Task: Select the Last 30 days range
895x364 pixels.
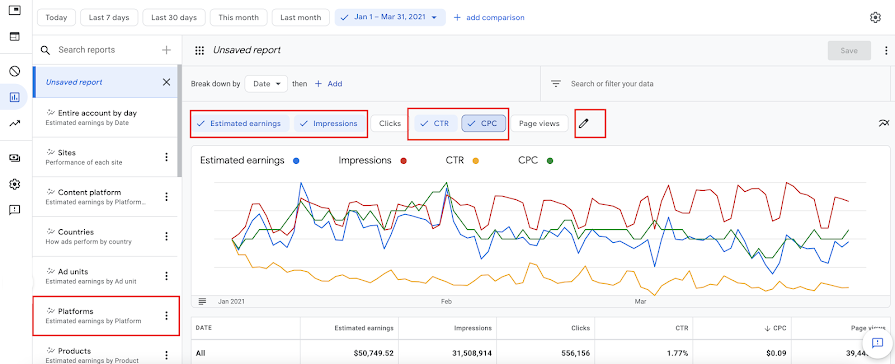Action: (x=174, y=18)
